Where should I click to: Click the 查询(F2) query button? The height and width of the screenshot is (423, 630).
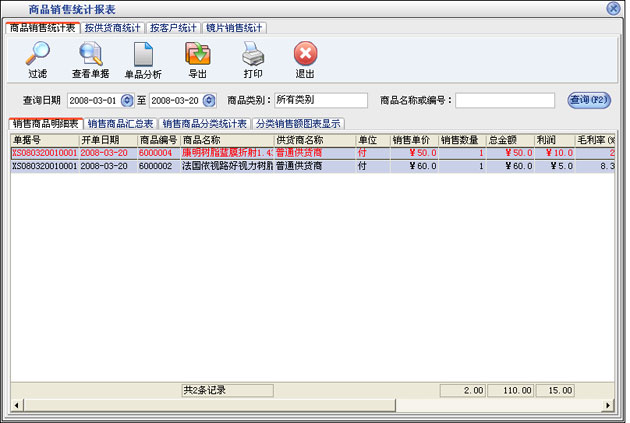pos(589,100)
